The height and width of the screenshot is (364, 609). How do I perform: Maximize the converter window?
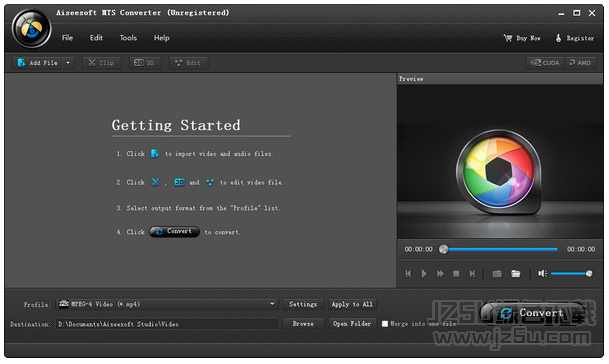(577, 13)
